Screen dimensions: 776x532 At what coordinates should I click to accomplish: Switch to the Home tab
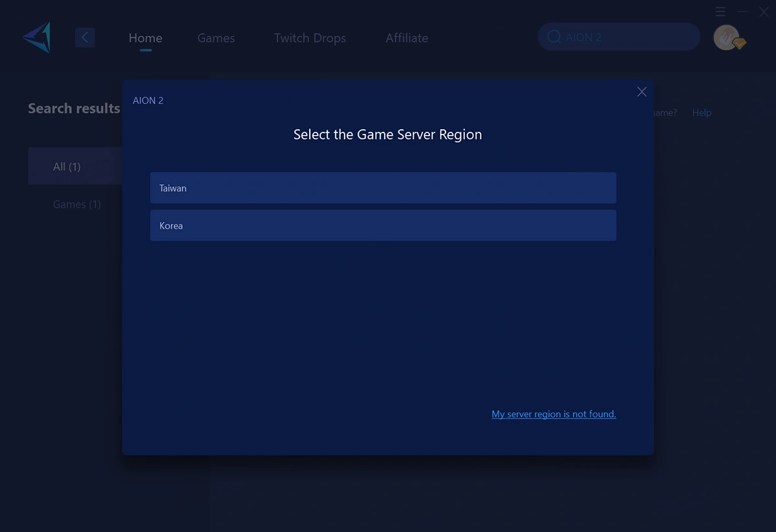(145, 38)
